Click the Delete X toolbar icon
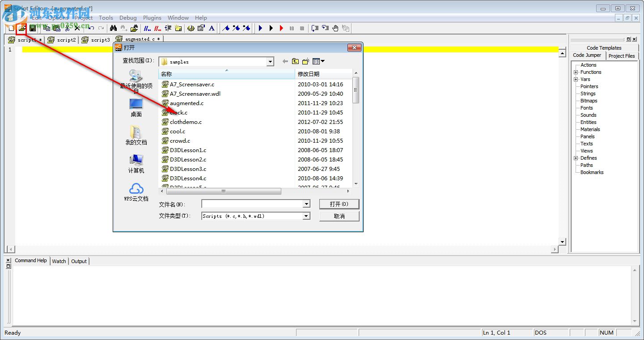644x340 pixels. point(77,28)
